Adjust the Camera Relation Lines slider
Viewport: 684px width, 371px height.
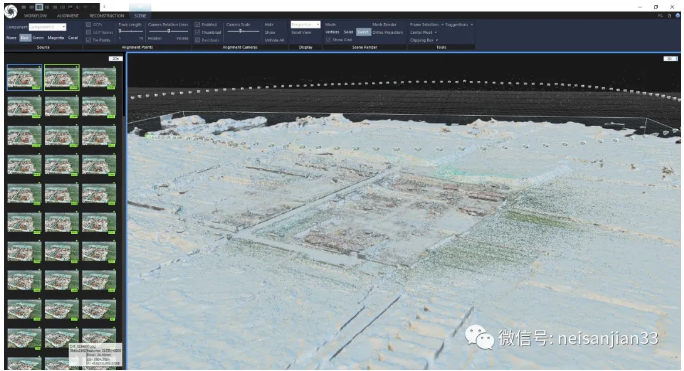pos(168,31)
